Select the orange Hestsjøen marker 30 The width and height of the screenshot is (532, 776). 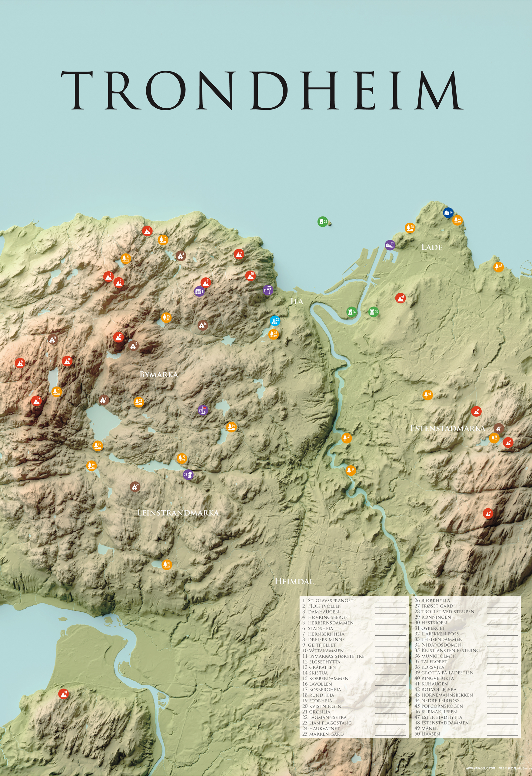click(166, 564)
